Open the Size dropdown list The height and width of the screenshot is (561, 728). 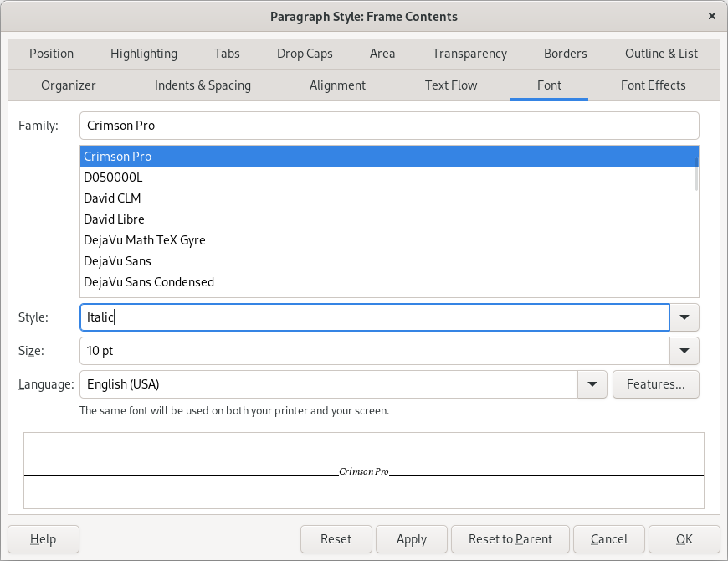pos(684,351)
